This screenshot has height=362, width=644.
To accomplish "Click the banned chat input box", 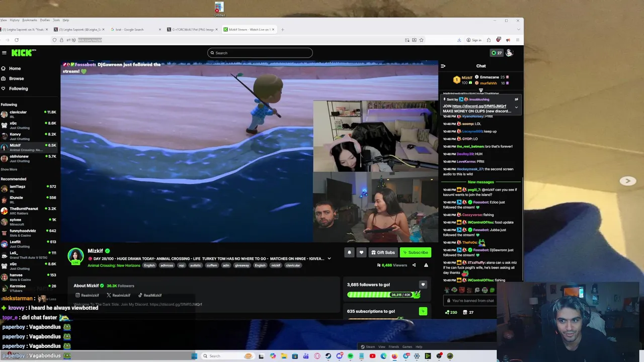I will click(x=470, y=301).
